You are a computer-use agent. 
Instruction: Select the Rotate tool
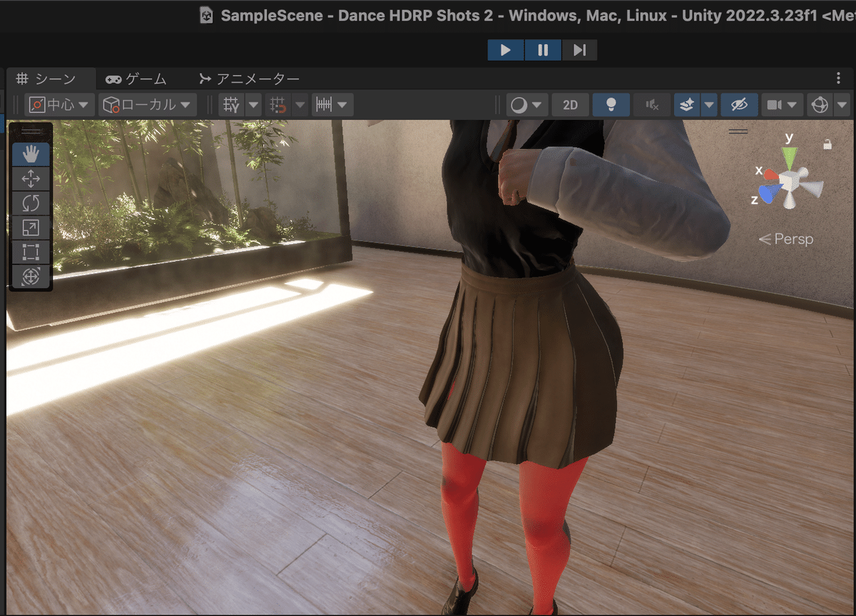pos(30,203)
